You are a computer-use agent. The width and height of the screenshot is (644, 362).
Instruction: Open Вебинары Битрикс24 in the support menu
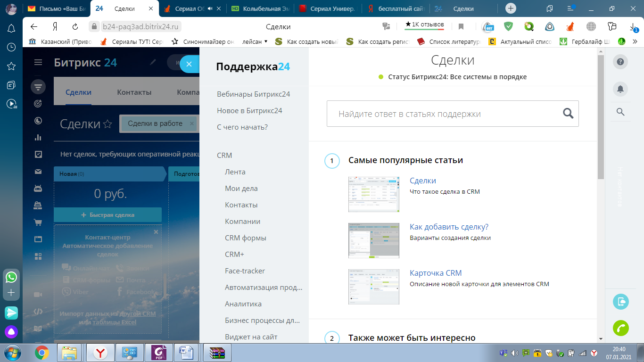click(x=254, y=94)
